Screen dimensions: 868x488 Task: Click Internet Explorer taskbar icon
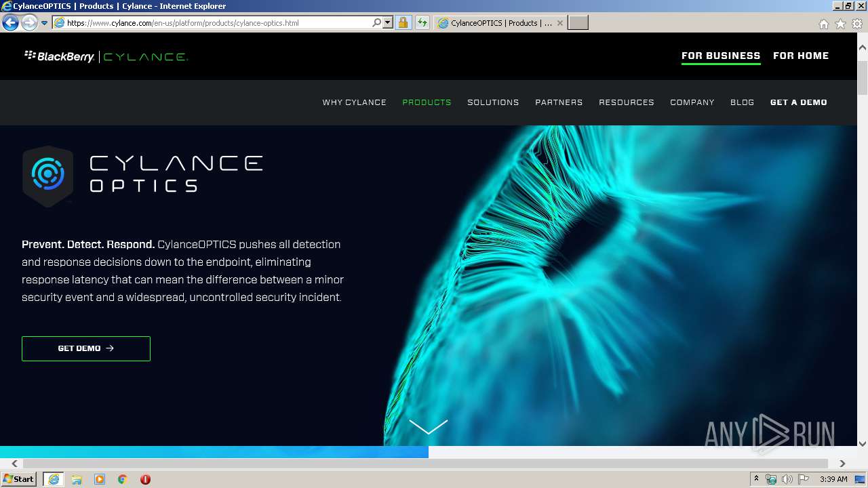54,479
